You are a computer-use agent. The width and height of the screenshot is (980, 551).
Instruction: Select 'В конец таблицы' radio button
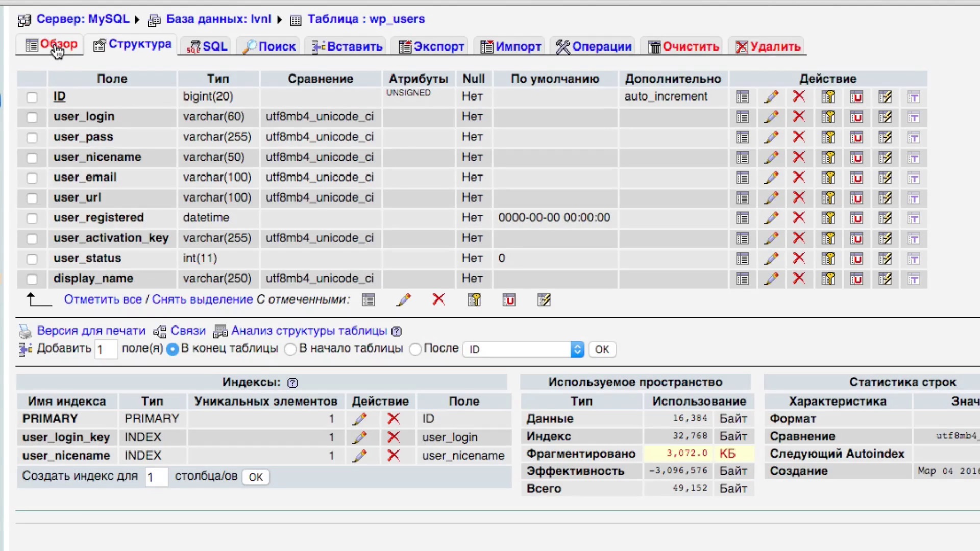pos(173,349)
